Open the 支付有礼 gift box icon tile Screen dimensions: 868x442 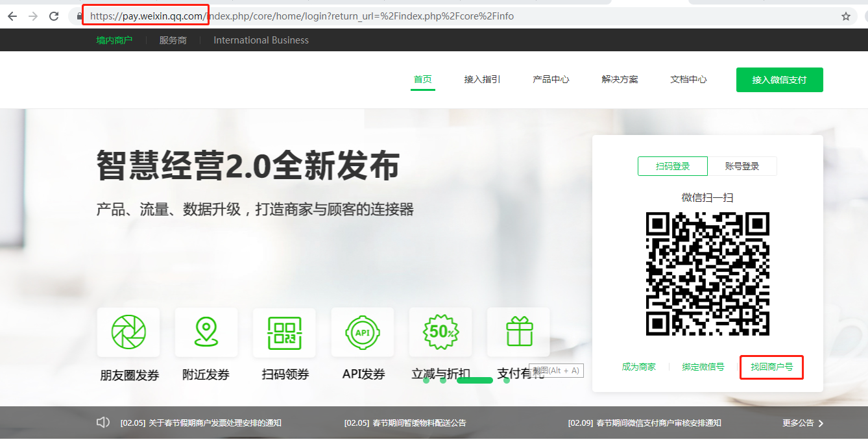click(x=518, y=332)
